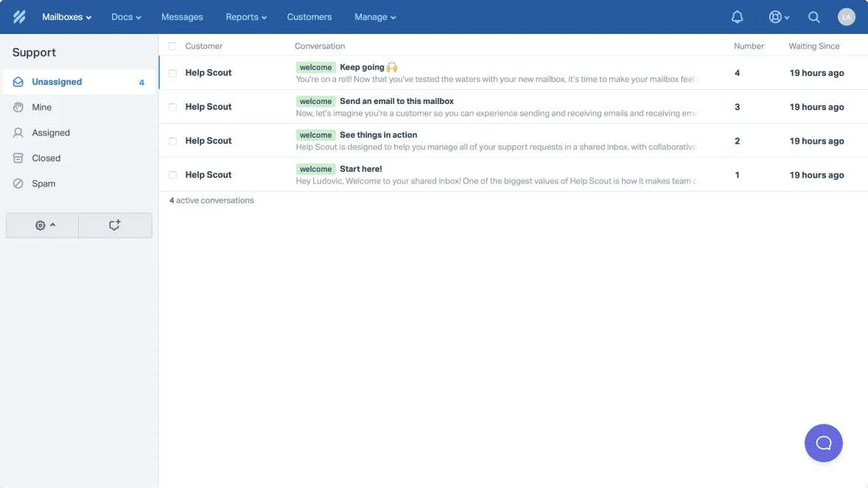The width and height of the screenshot is (868, 488).
Task: Open the notifications bell
Action: 737,17
